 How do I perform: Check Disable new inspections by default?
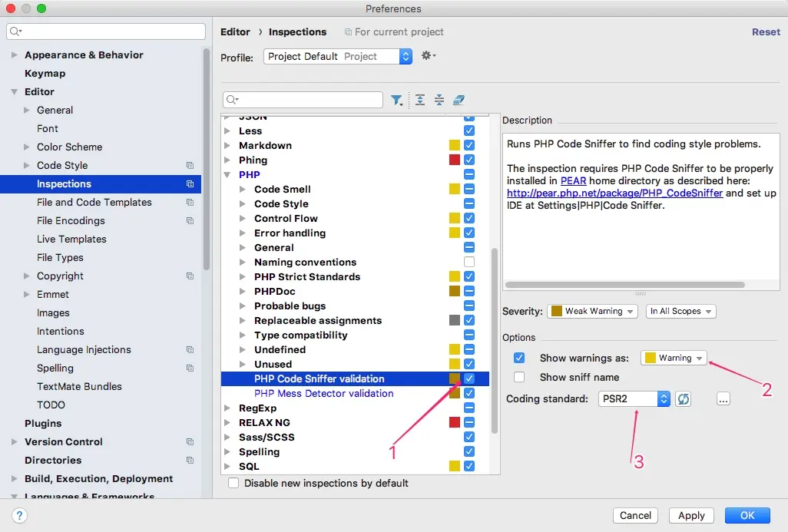pos(233,483)
